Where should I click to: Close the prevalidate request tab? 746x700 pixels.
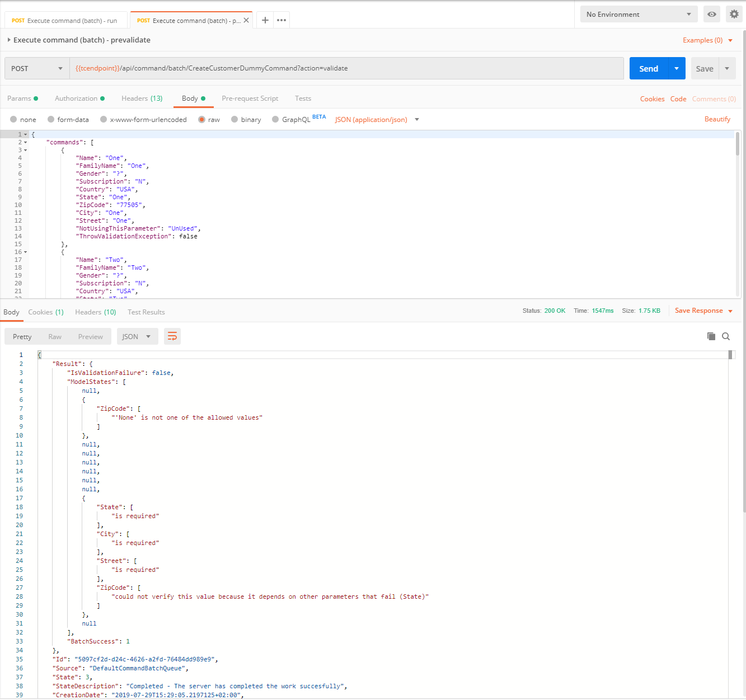click(x=246, y=20)
